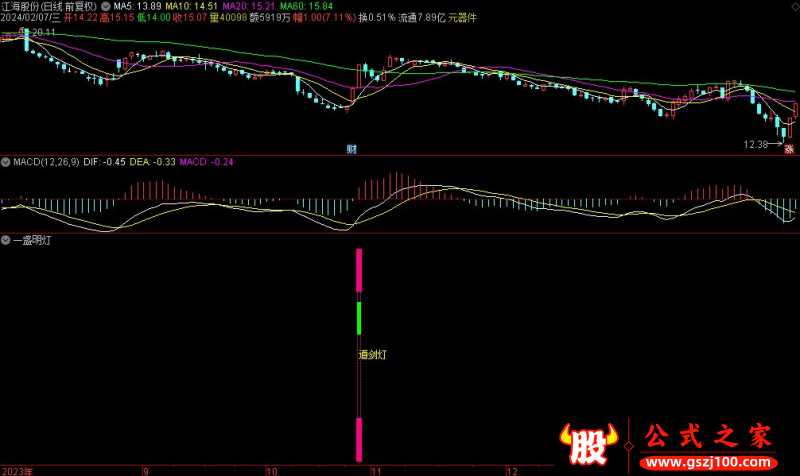Click the red 涨 marker icon

(x=788, y=149)
